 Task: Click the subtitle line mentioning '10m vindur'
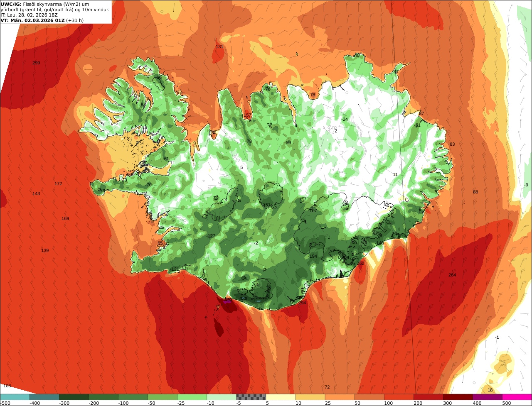55,10
